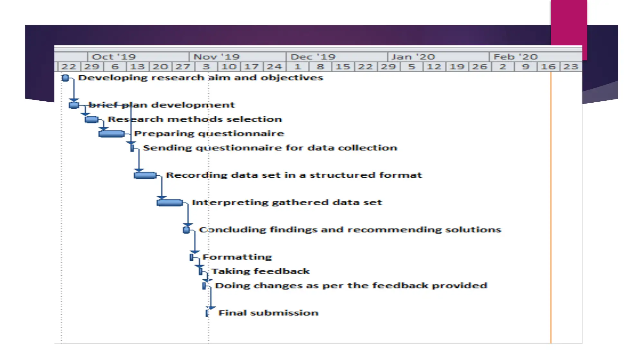The height and width of the screenshot is (362, 644).
Task: Select week 5 under Jan '20
Action: (412, 67)
